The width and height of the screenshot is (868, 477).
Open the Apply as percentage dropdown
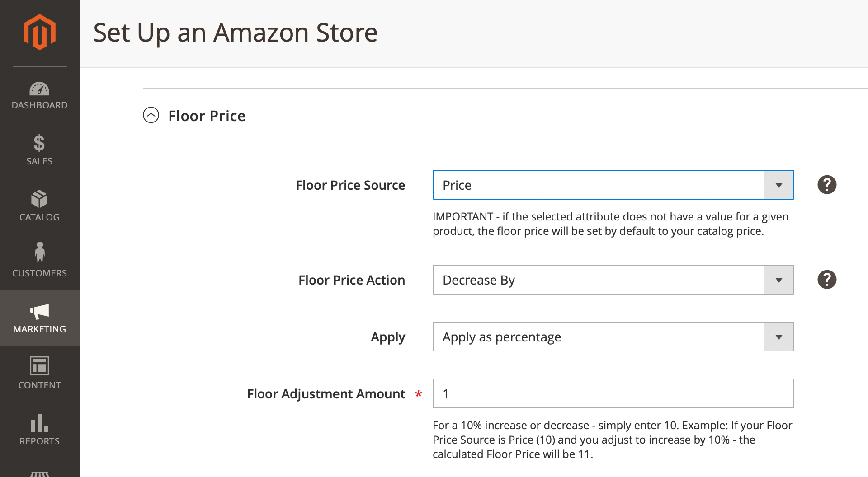tap(613, 337)
